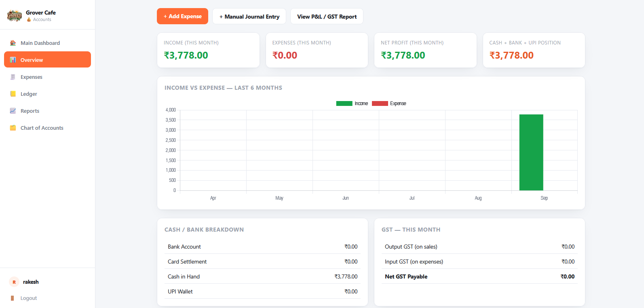This screenshot has height=308, width=644.
Task: Click the green Sep income bar
Action: (531, 152)
